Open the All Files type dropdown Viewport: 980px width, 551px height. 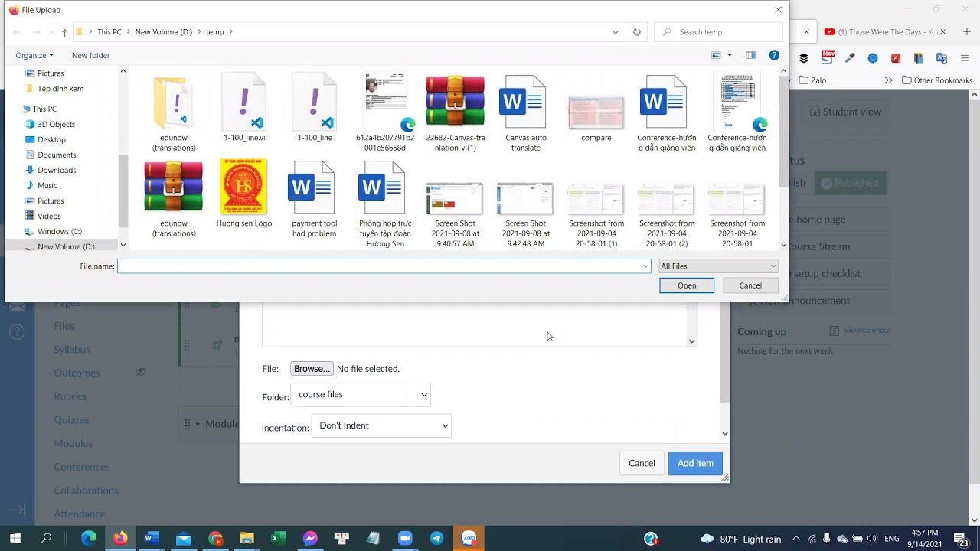[x=718, y=266]
